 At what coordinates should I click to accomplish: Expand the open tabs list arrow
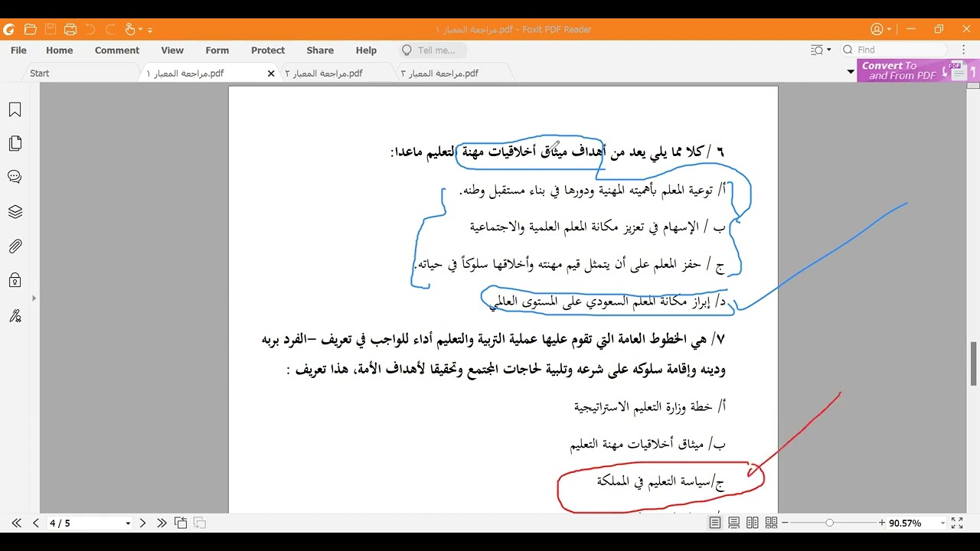(851, 72)
